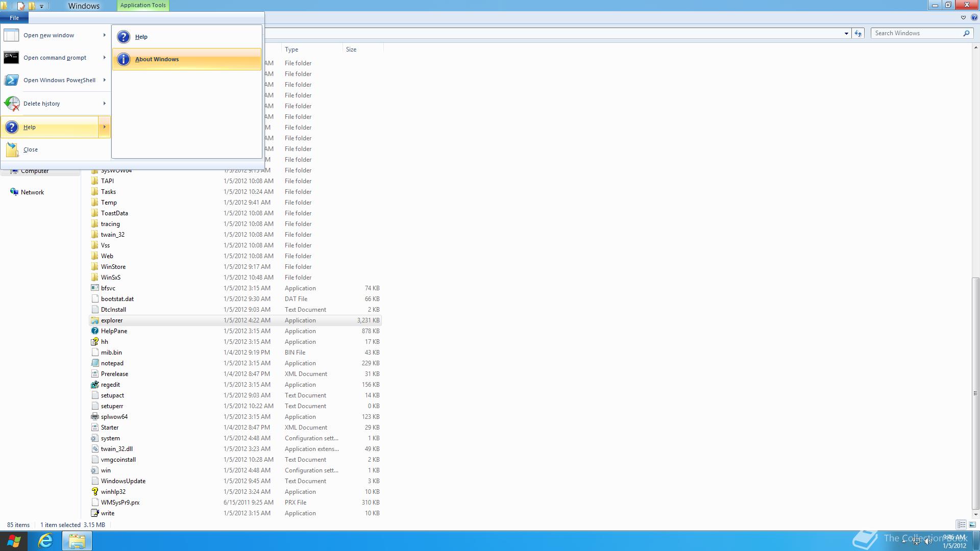
Task: Sort by the Type column header
Action: (x=312, y=49)
